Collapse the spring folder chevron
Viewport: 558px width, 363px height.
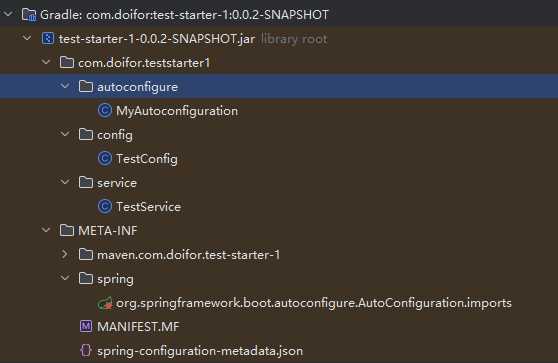[x=65, y=278]
